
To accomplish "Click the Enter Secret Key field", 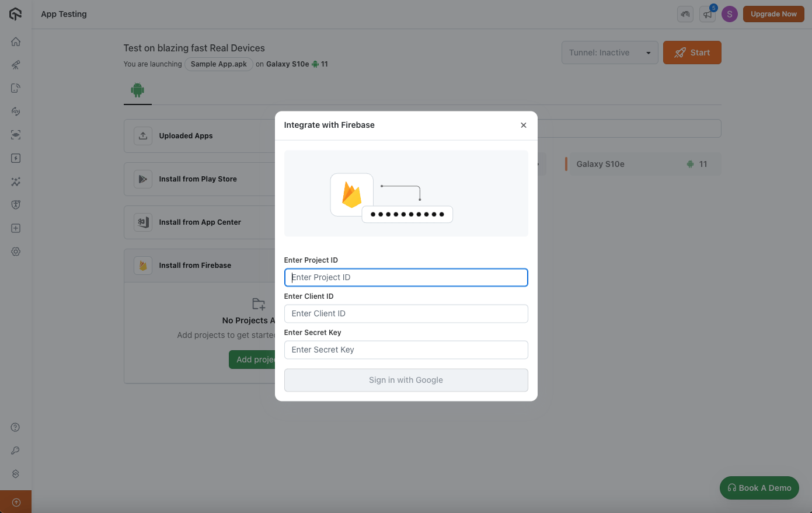I will coord(406,350).
